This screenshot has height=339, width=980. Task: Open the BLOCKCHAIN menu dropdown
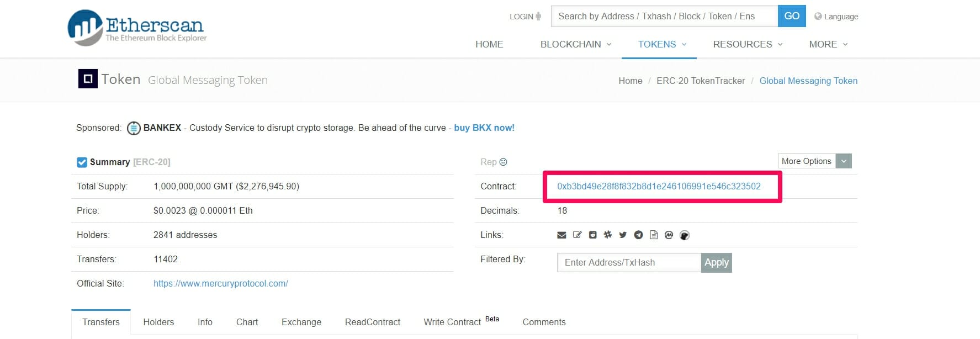pyautogui.click(x=576, y=44)
